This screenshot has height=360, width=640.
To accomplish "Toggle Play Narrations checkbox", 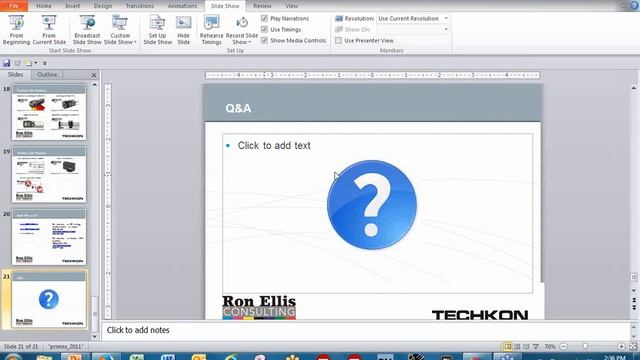I will (264, 18).
